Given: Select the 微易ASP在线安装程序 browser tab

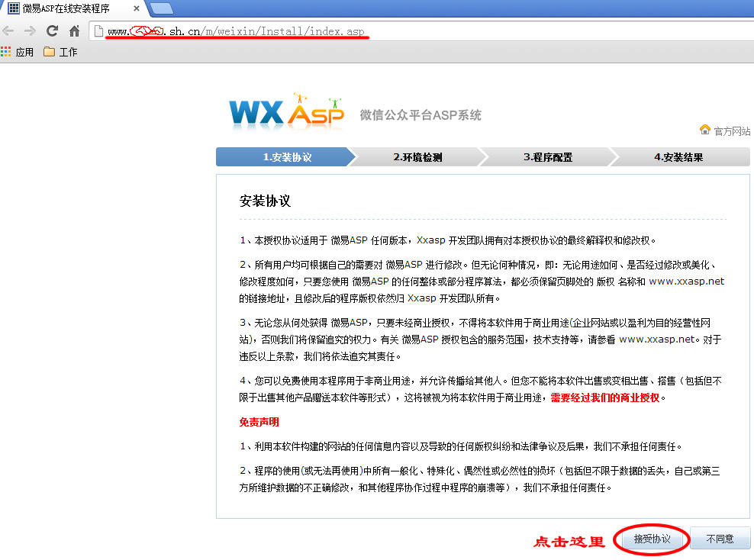Looking at the screenshot, I should pyautogui.click(x=72, y=8).
